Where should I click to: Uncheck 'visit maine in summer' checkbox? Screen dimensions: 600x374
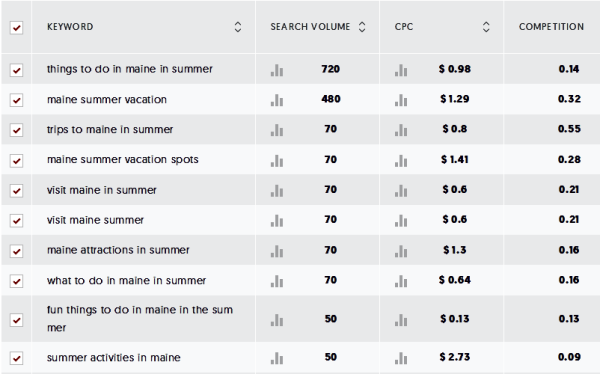coord(16,190)
